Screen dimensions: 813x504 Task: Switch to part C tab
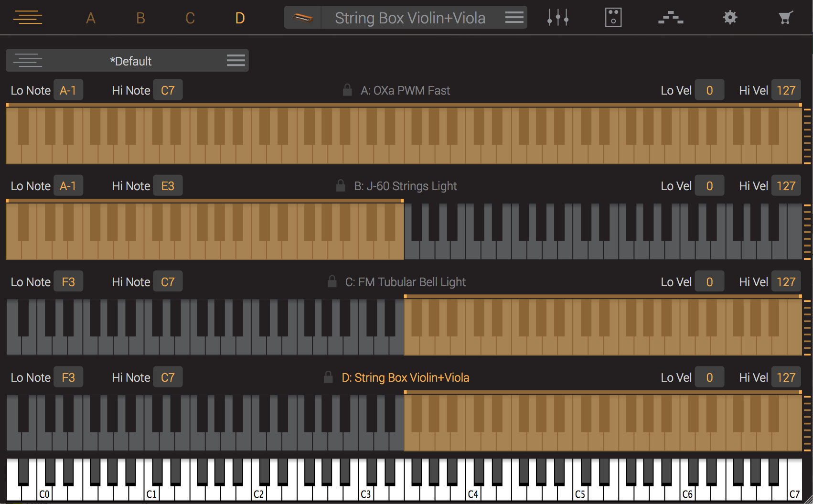pos(190,18)
